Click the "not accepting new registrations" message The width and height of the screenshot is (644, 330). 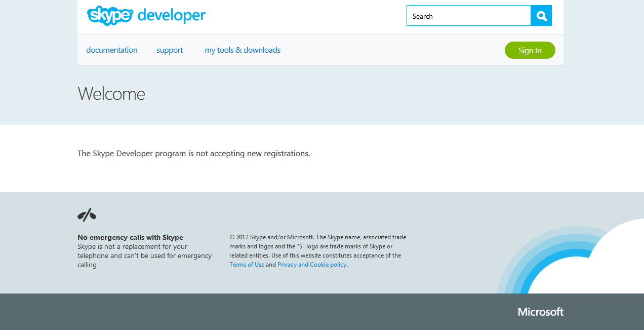(193, 153)
